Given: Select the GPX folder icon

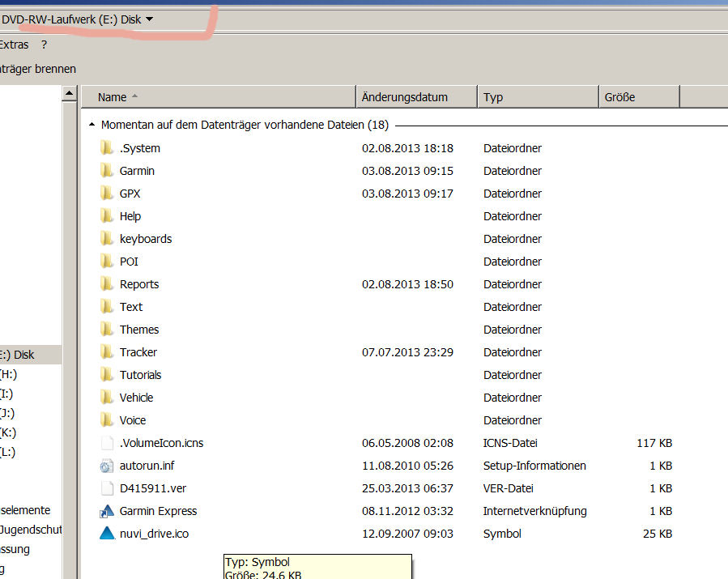Looking at the screenshot, I should click(x=106, y=194).
